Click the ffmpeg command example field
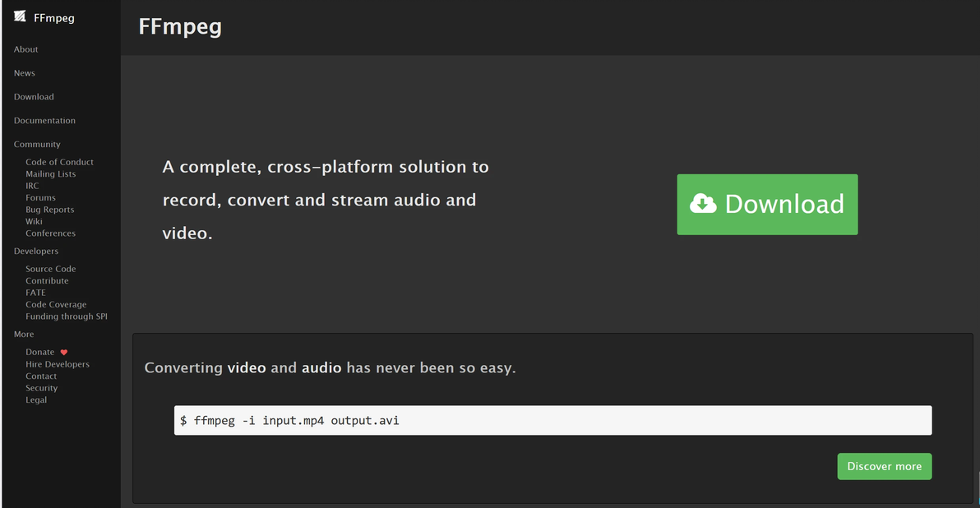The image size is (980, 508). click(552, 420)
